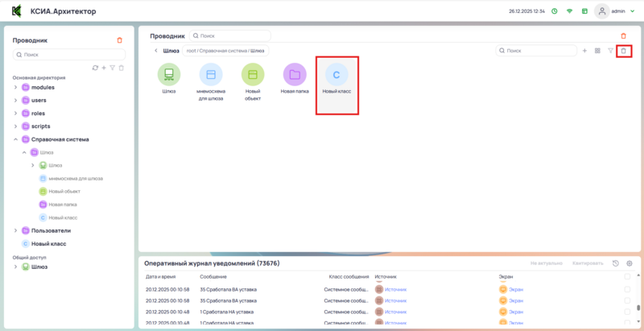Screen dimensions: 644x331
Task: Select "Новый класс" in the sidebar tree under Шлюз
Action: click(x=63, y=217)
